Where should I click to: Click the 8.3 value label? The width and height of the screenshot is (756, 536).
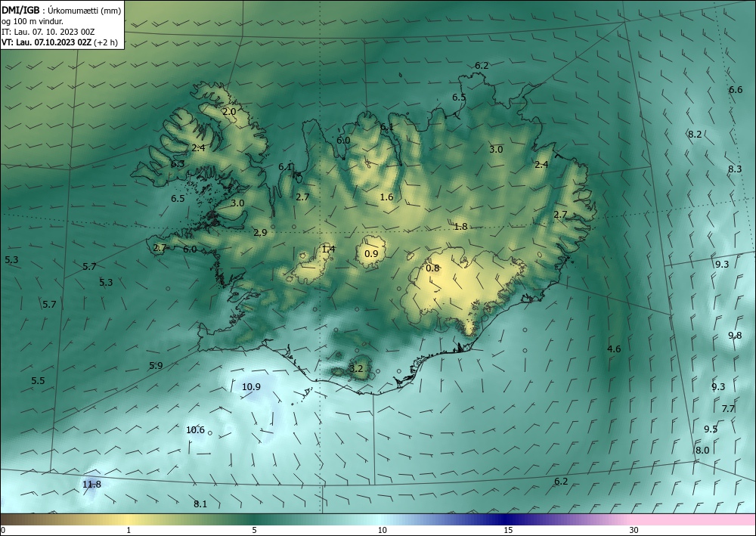pyautogui.click(x=736, y=169)
